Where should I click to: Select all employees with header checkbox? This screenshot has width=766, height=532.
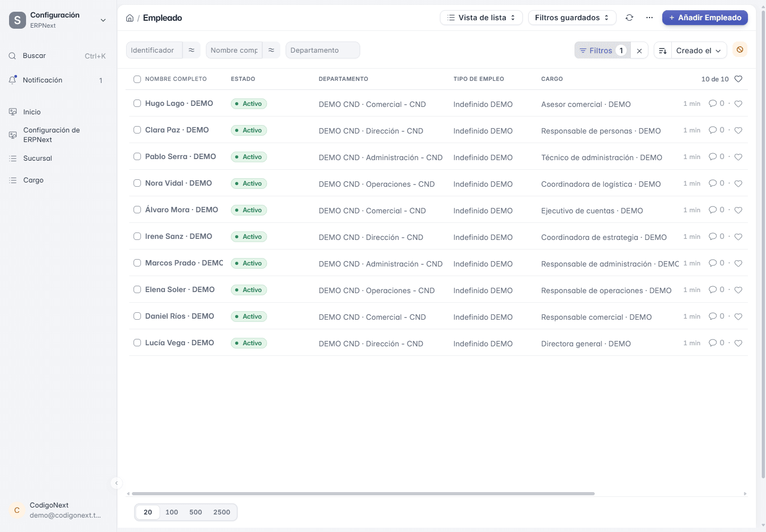(x=137, y=79)
